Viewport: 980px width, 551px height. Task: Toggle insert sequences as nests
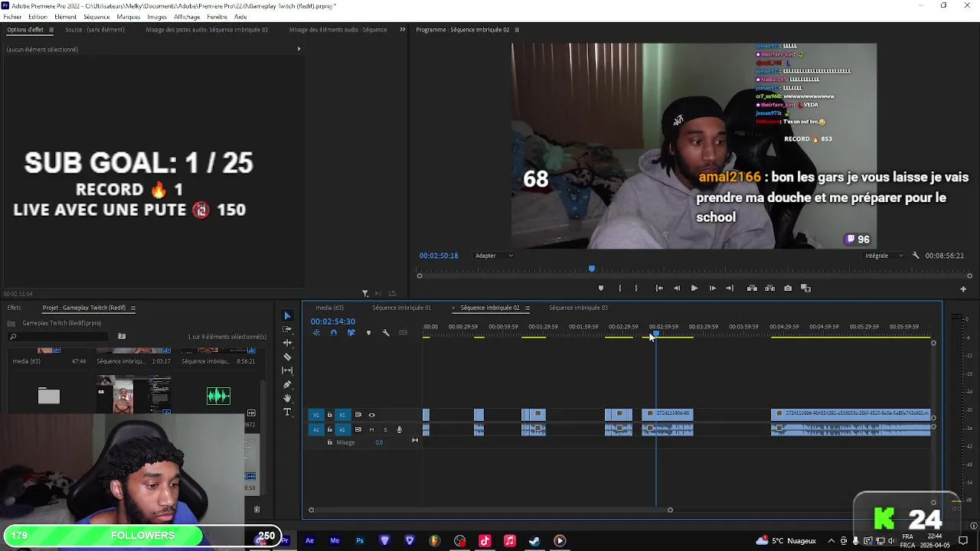coord(316,333)
